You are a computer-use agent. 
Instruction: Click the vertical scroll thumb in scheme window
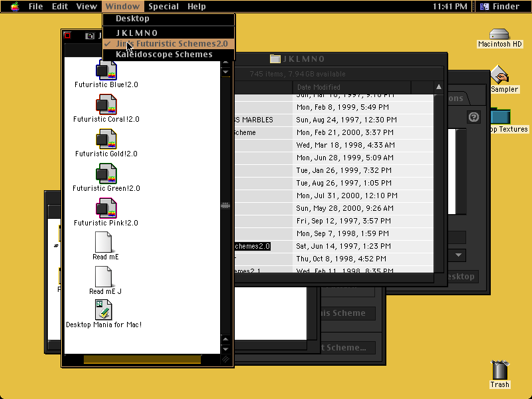click(x=225, y=205)
